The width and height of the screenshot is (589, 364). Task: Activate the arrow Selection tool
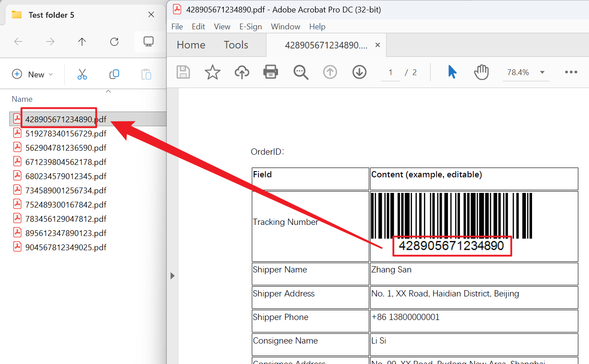pos(452,72)
